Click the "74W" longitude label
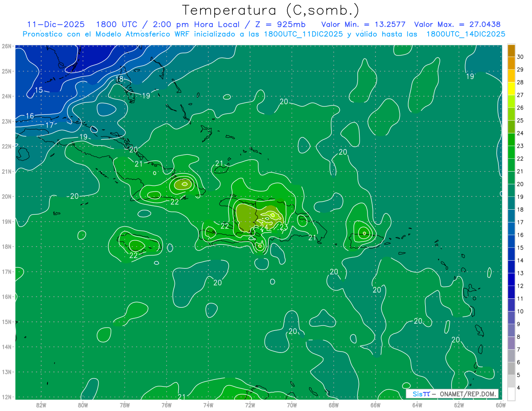 208,405
